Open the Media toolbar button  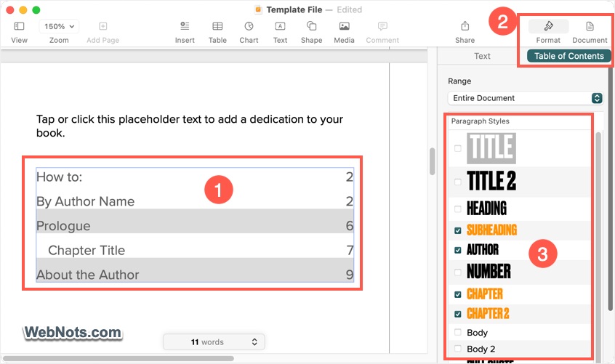tap(344, 26)
